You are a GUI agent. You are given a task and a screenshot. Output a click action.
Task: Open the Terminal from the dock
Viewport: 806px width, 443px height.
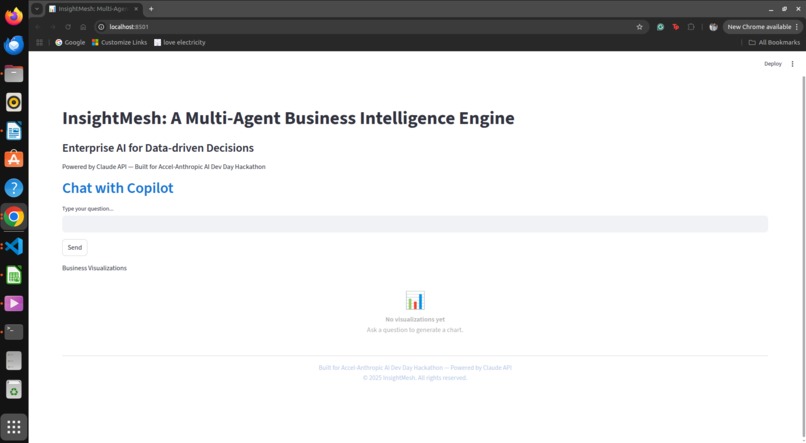[x=14, y=332]
